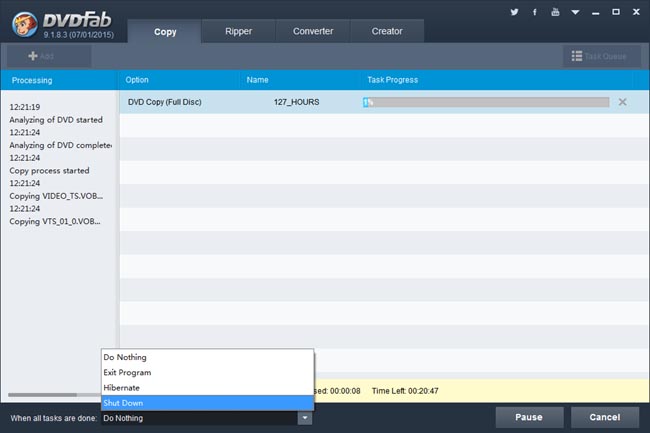Click the Analyzing of DVD completed log entry
The height and width of the screenshot is (433, 650).
[61, 145]
